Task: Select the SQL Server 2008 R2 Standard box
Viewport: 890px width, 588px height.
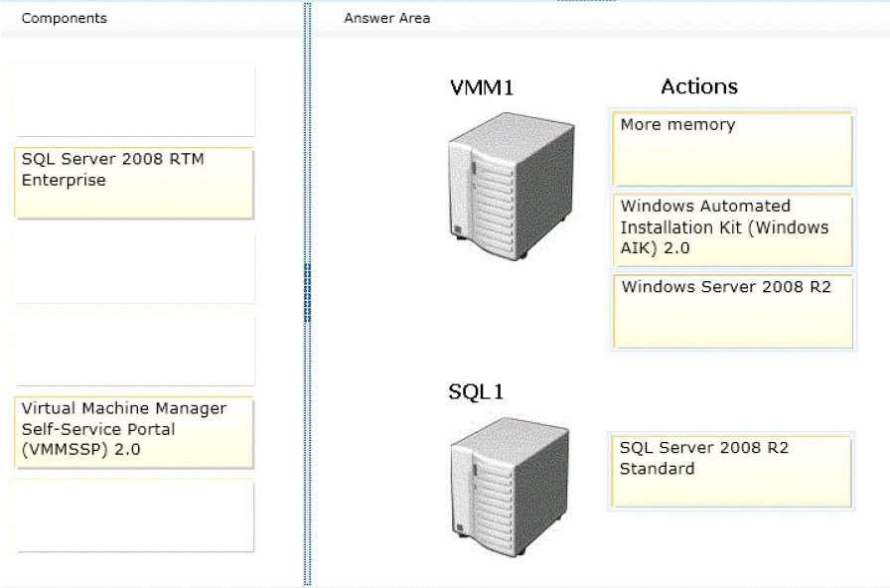Action: [731, 471]
